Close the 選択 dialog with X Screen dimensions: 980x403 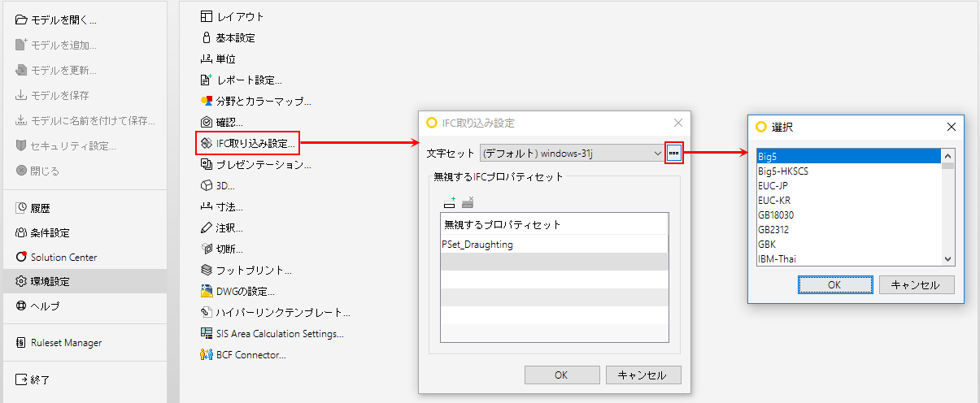(x=952, y=127)
